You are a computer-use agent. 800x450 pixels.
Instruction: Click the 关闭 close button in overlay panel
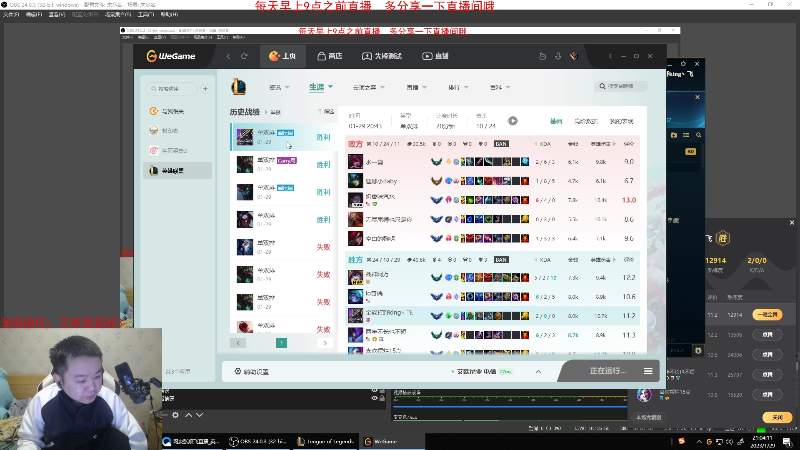click(x=778, y=417)
